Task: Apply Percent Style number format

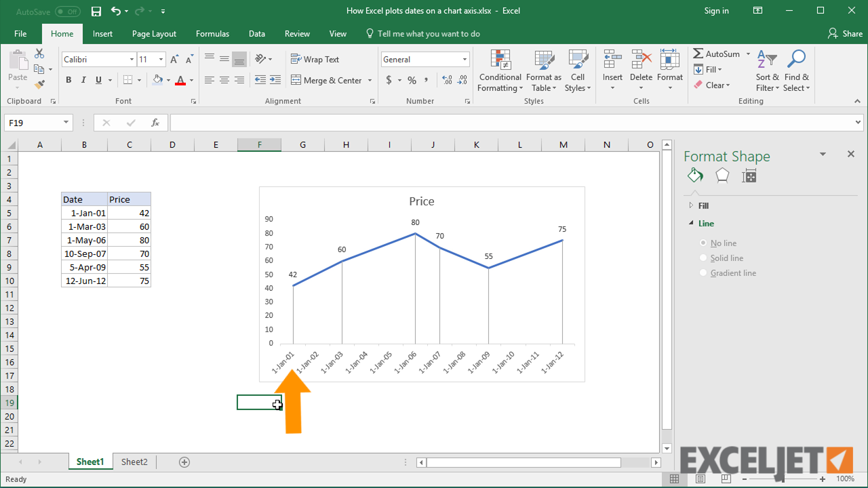Action: pos(411,80)
